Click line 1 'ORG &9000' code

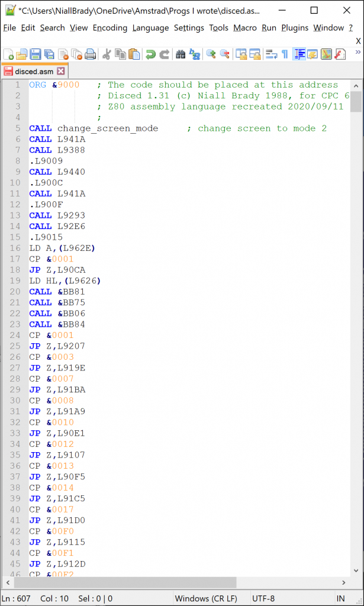click(x=54, y=85)
